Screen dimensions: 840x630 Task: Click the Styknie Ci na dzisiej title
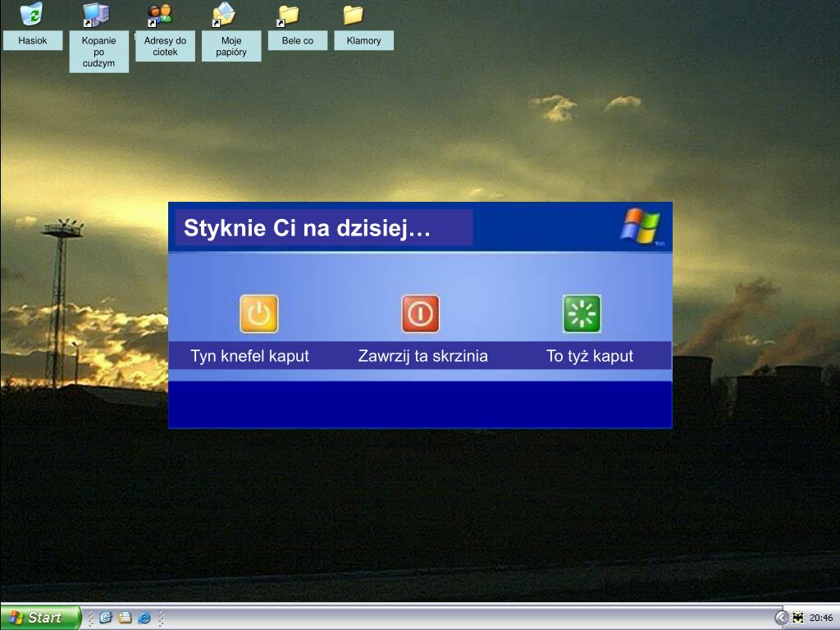click(307, 228)
